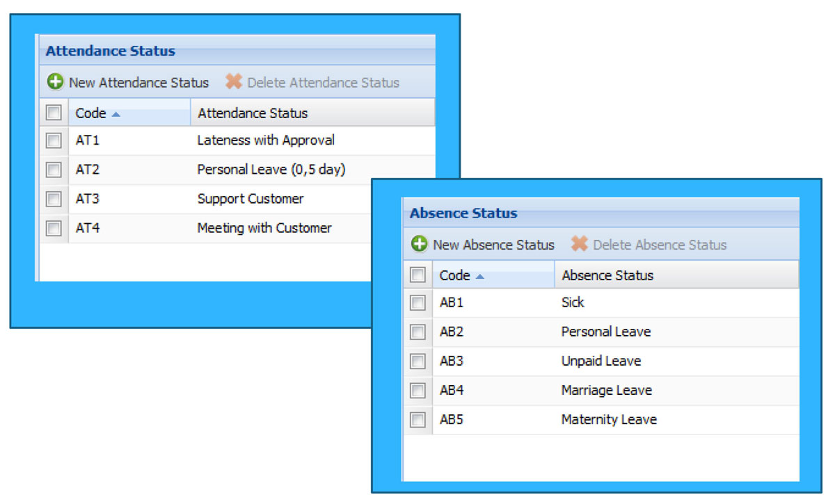Click the sort arrow on Absence Code column
Image resolution: width=835 pixels, height=504 pixels.
tap(479, 275)
